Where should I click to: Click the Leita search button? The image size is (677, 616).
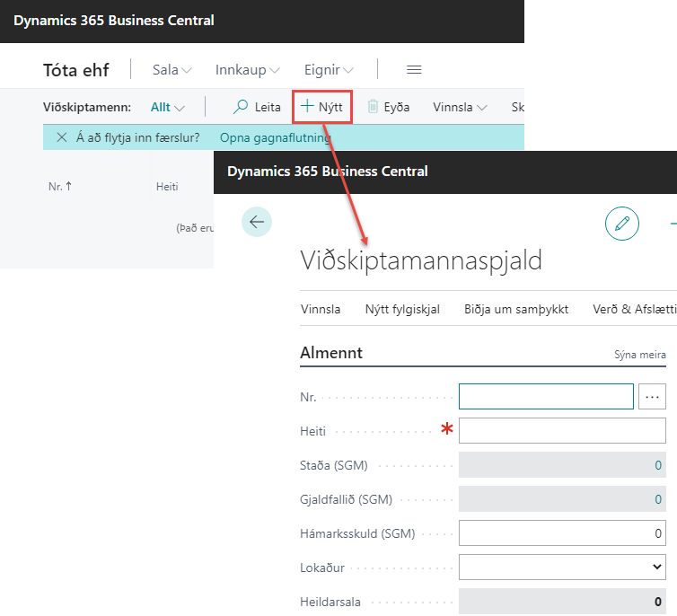(x=257, y=107)
